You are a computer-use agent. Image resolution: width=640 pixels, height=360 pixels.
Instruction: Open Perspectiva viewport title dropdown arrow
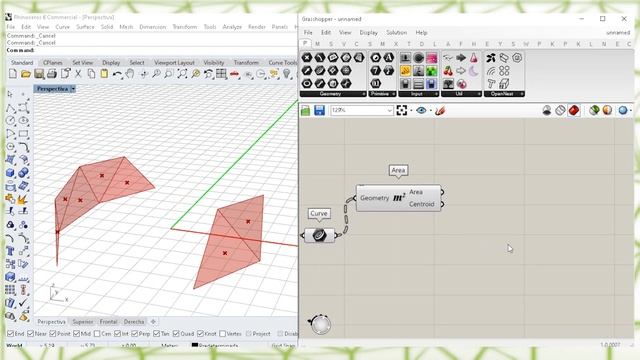(x=73, y=89)
